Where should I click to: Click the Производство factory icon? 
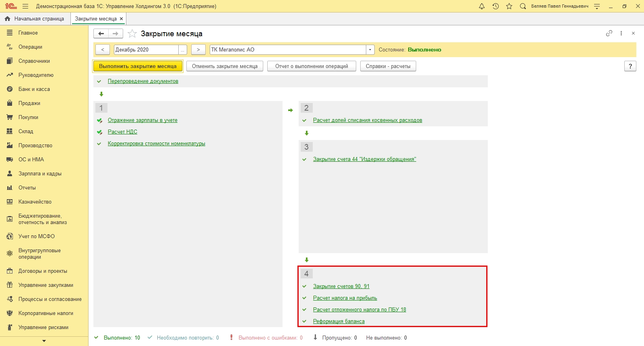[10, 146]
